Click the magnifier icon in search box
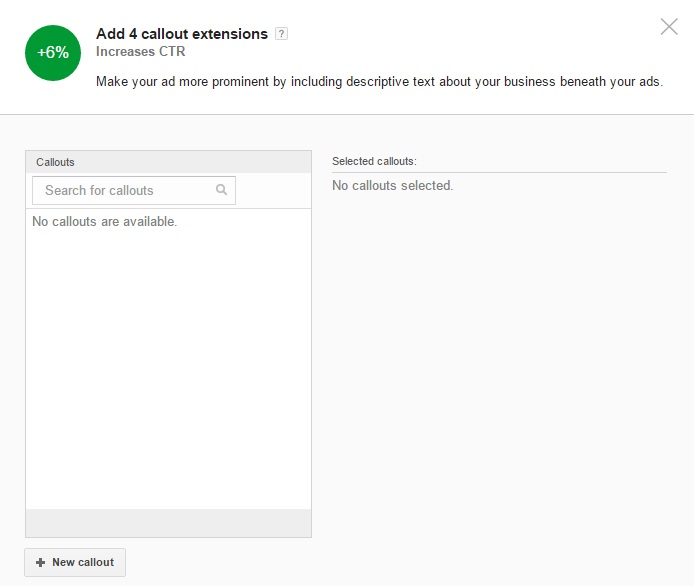694x586 pixels. 221,190
